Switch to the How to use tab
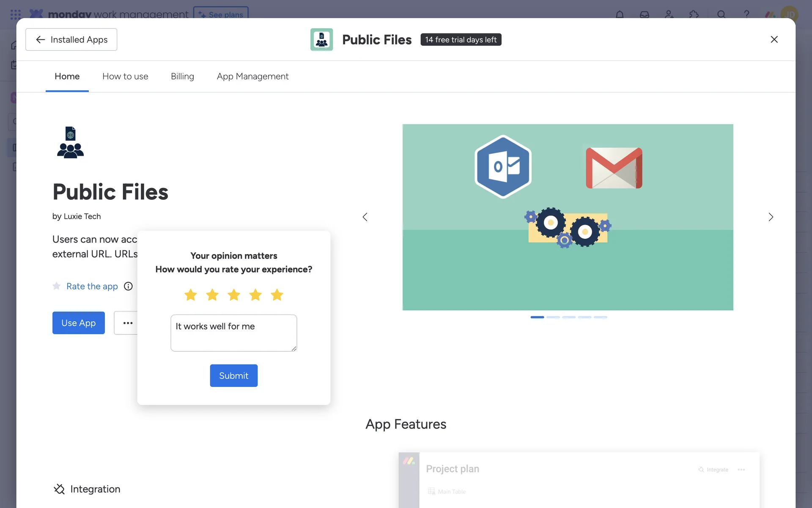The image size is (812, 508). [x=125, y=76]
